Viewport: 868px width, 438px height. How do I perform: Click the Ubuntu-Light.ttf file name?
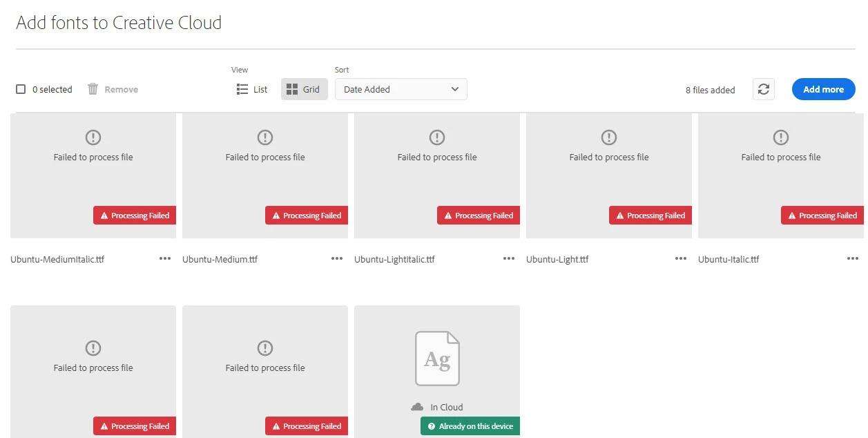(x=557, y=260)
